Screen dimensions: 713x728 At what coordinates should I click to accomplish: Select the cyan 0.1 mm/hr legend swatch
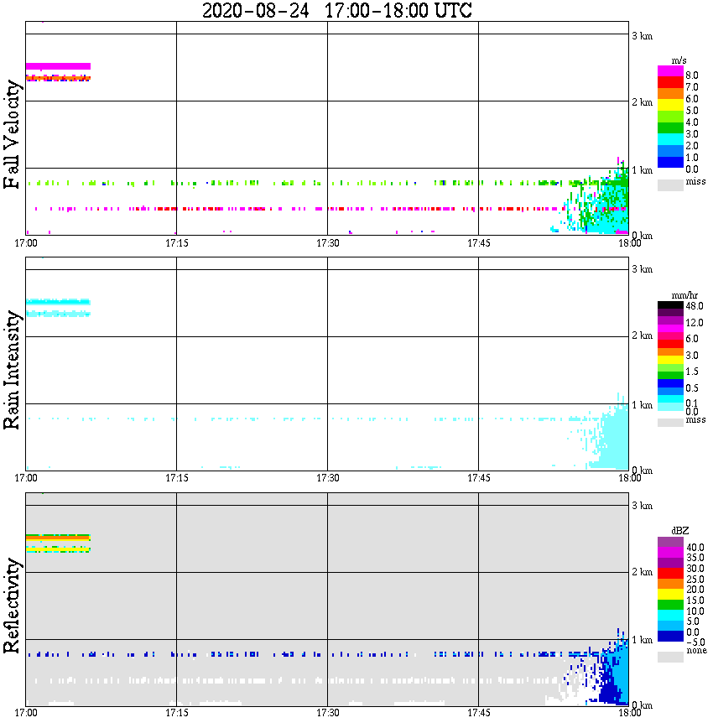(670, 399)
